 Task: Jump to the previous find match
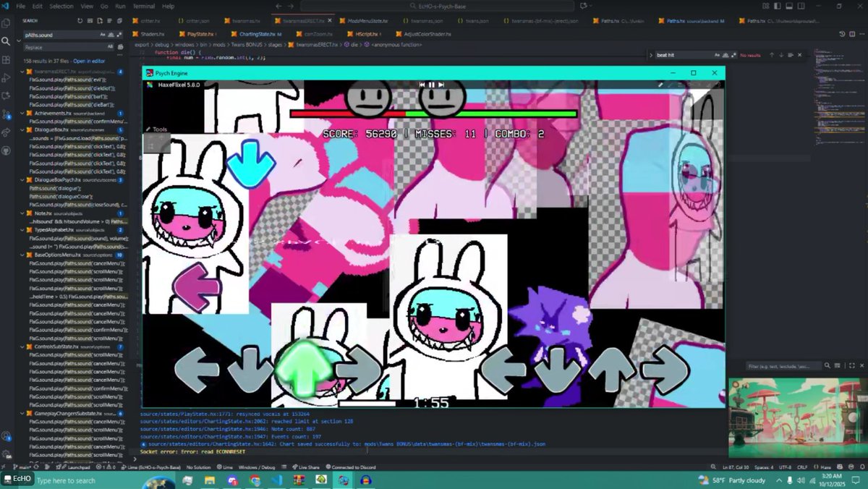772,55
